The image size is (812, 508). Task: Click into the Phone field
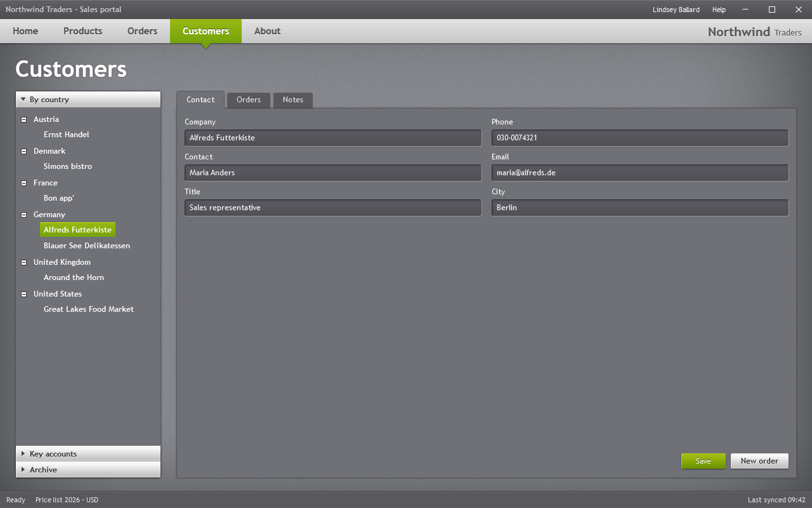pos(640,138)
